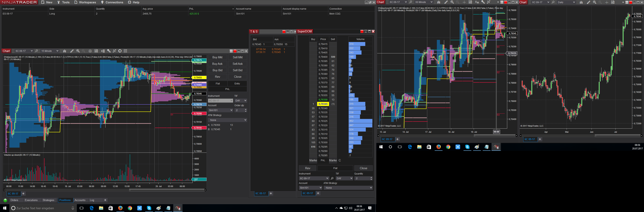Click the Buy Mkt button
644x212 pixels.
pyautogui.click(x=217, y=57)
